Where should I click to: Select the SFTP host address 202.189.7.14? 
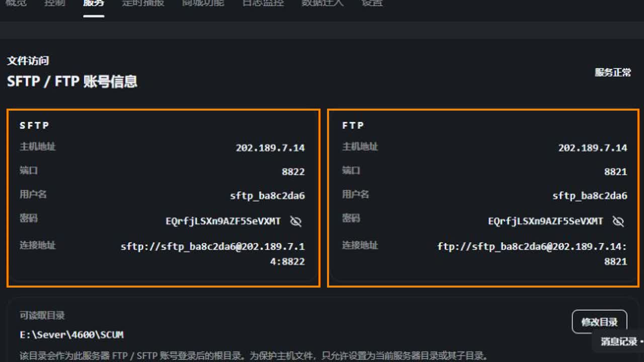pyautogui.click(x=270, y=148)
